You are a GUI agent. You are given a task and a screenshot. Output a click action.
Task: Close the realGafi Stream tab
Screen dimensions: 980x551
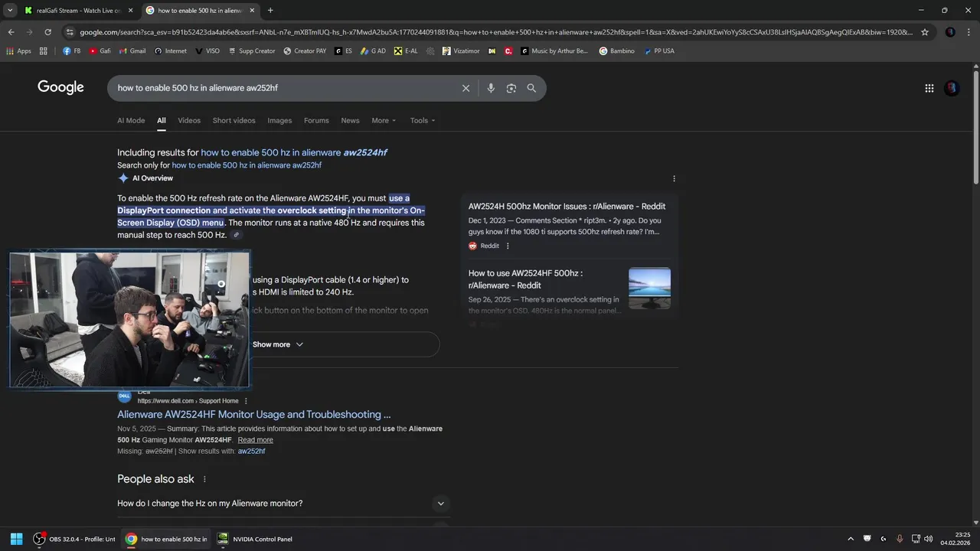[x=130, y=10]
